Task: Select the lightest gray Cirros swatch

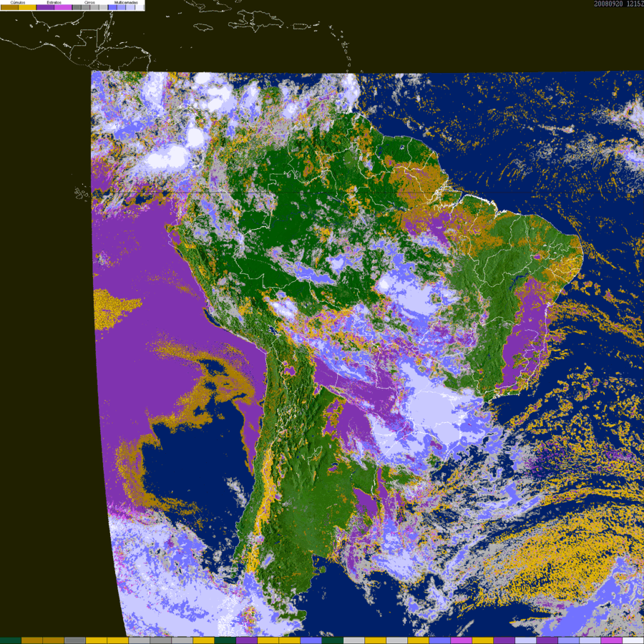Action: pos(103,7)
